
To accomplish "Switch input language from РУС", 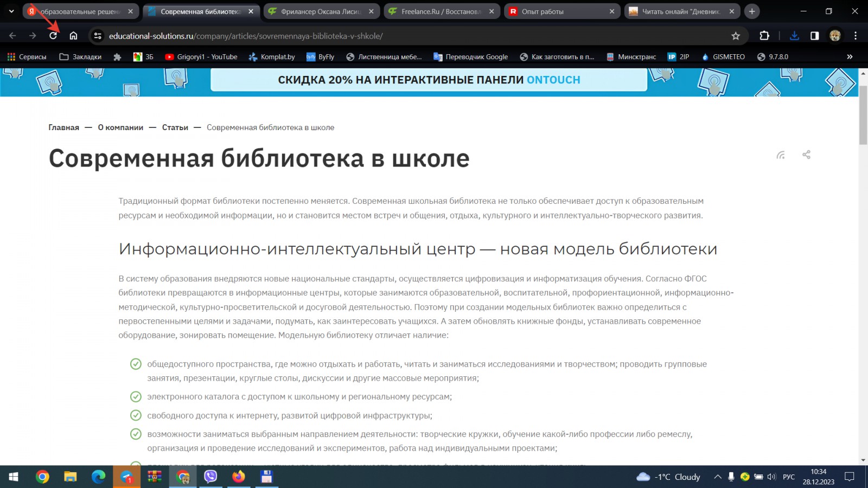I will (x=789, y=477).
